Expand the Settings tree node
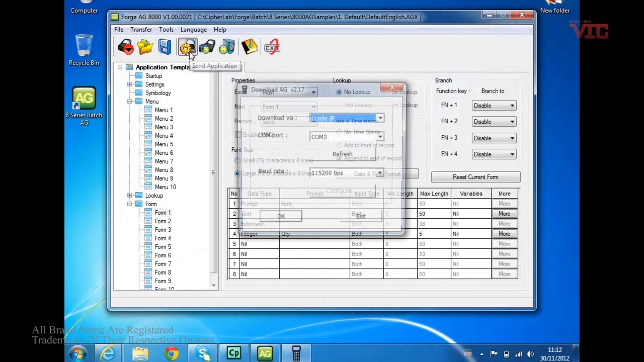The height and width of the screenshot is (362, 644). [129, 84]
